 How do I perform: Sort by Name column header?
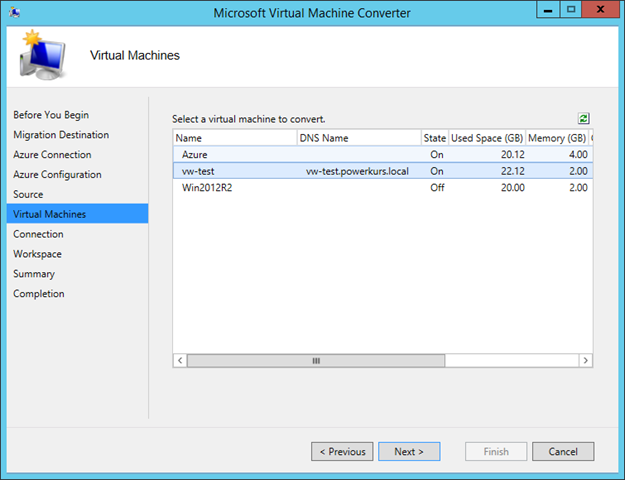(235, 138)
